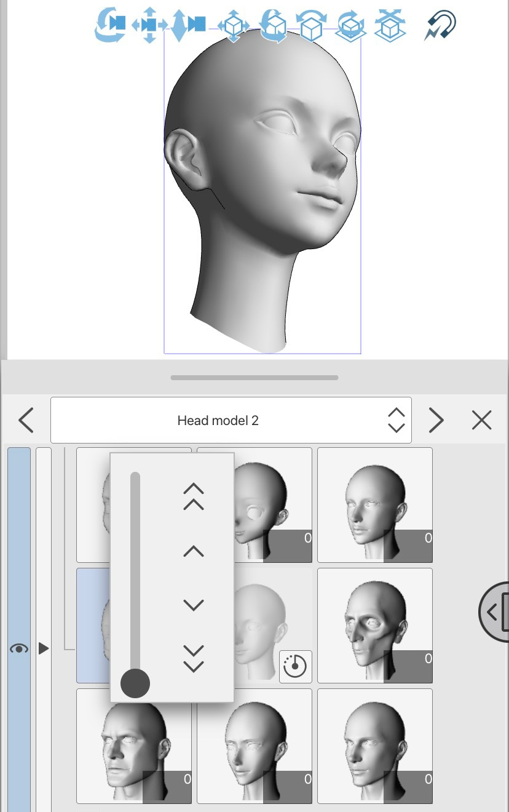Click the single down chevron in slider popup
The height and width of the screenshot is (812, 509).
coord(194,605)
